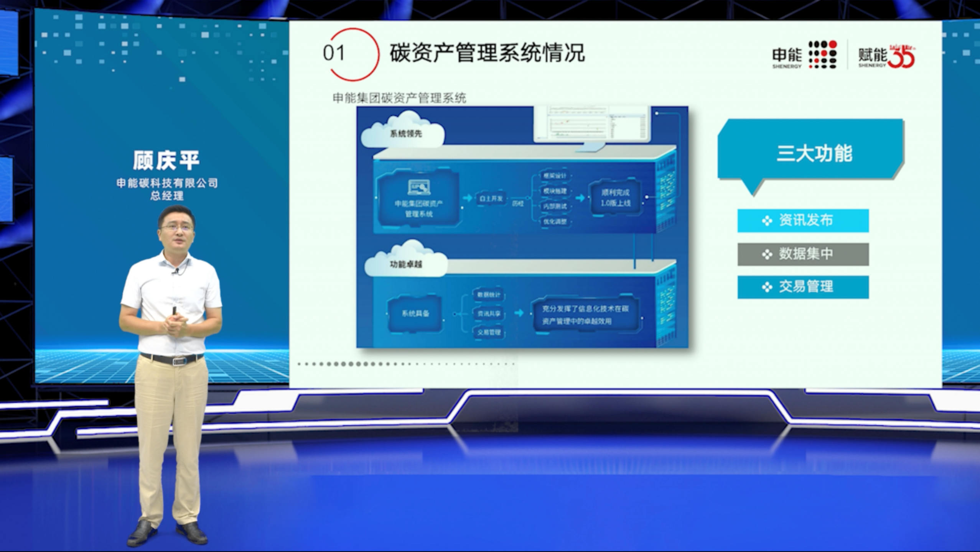Image resolution: width=980 pixels, height=552 pixels.
Task: Select the 资讯发布 function bar
Action: click(803, 220)
